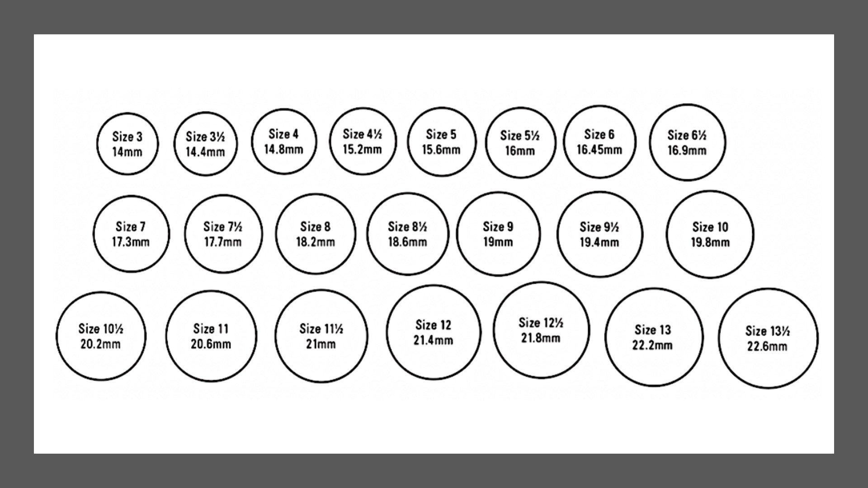Select Size 8½ 18.6mm ring circle
868x488 pixels.
click(407, 234)
